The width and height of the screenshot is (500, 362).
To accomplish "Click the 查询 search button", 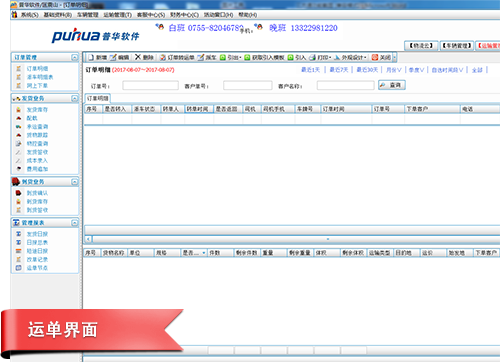I will [x=392, y=85].
